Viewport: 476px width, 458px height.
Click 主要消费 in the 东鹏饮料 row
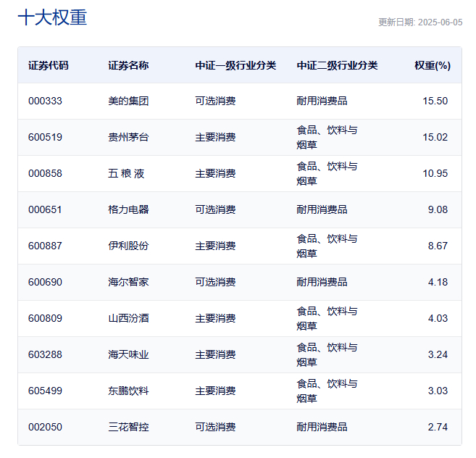[x=215, y=391]
